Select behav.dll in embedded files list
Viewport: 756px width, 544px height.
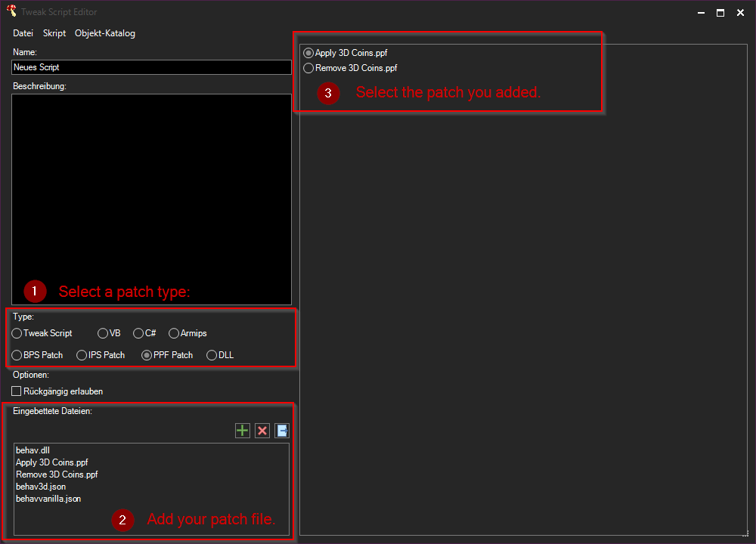click(x=33, y=450)
